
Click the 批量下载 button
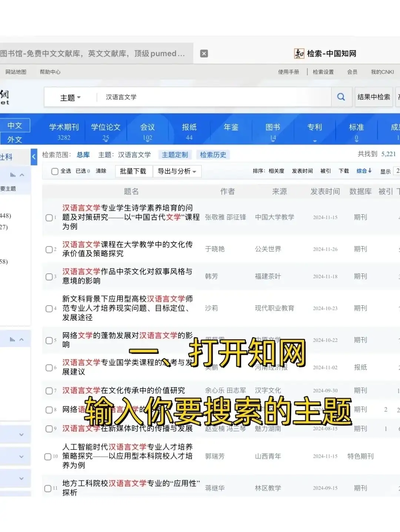point(134,171)
